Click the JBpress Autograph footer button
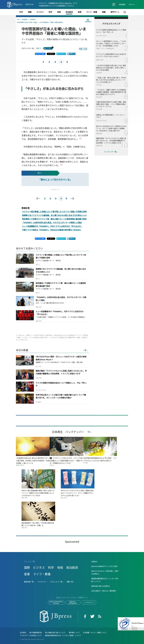 (73, 603)
